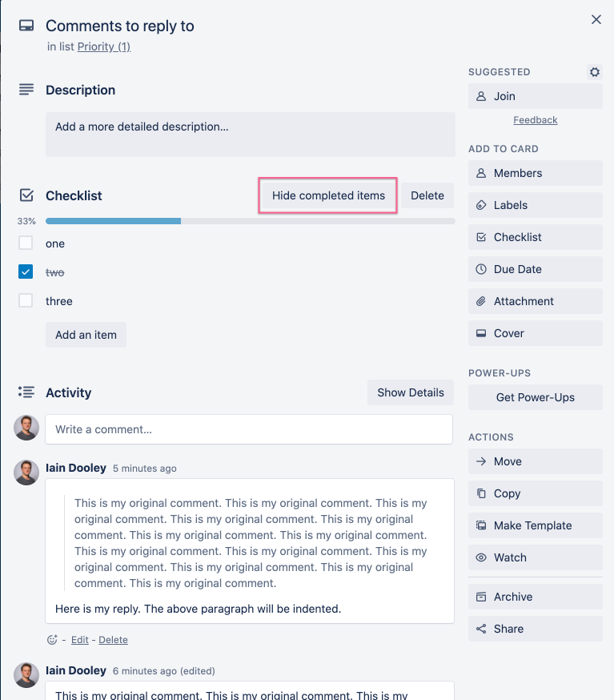Viewport: 614px width, 700px height.
Task: Watch the card
Action: tap(535, 557)
